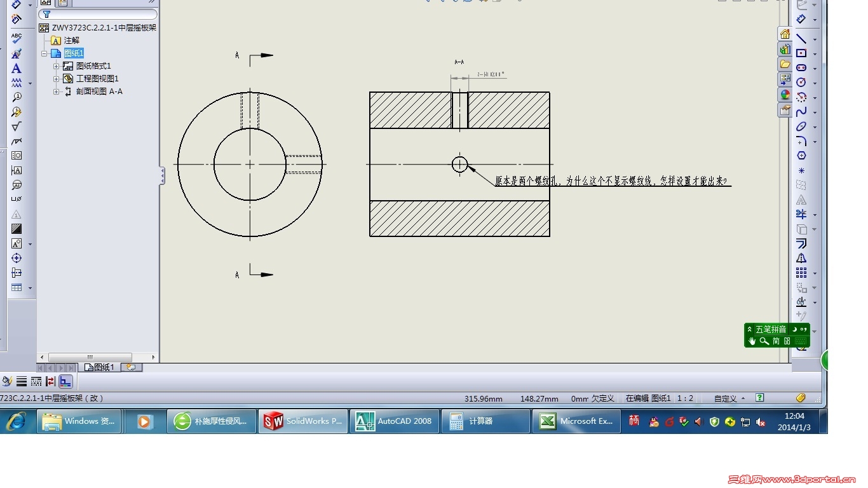Insert a Note with the A tool
This screenshot has width=868, height=488.
[17, 69]
